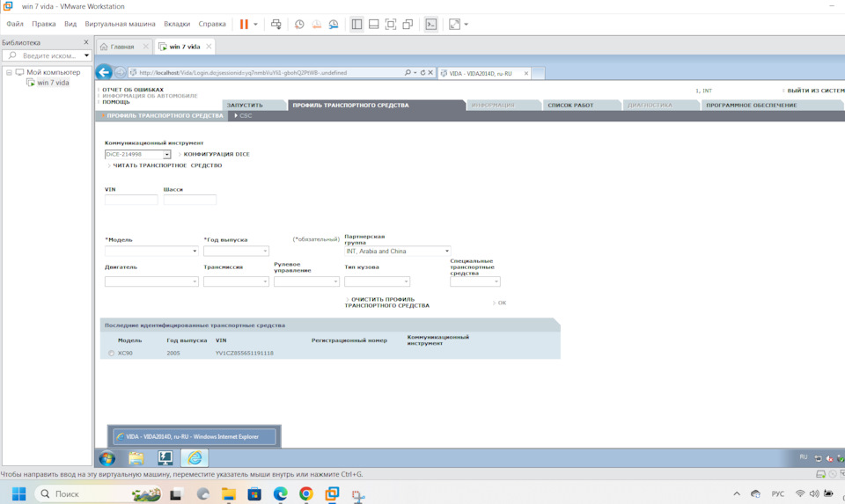Open Internet Explorer in Windows 7 taskbar
This screenshot has height=504, width=845.
tap(195, 458)
